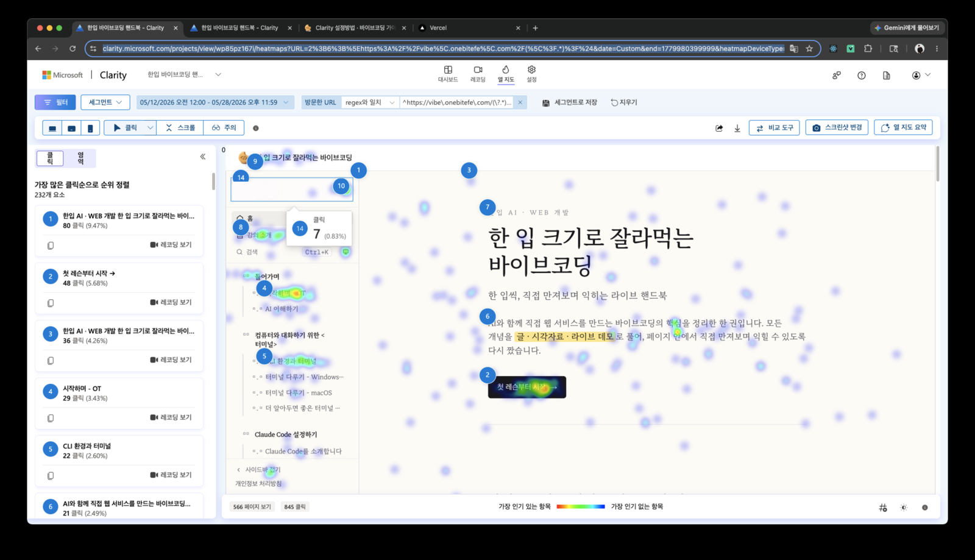The image size is (975, 560).
Task: Click 세그먼트로 저장 save icon button
Action: tap(569, 102)
